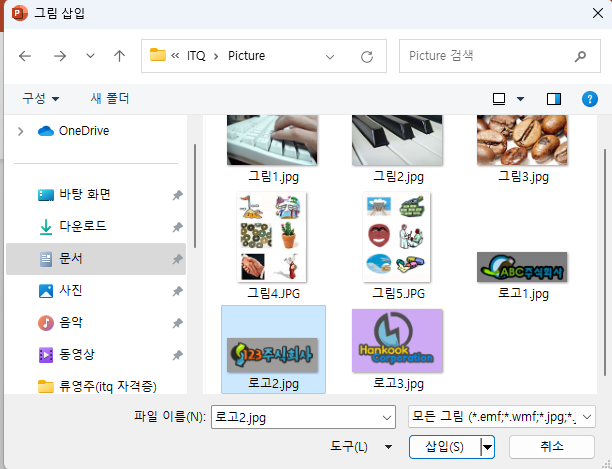Select the 그림3.jpg coffee beans thumbnail
The width and height of the screenshot is (612, 469).
tap(522, 140)
